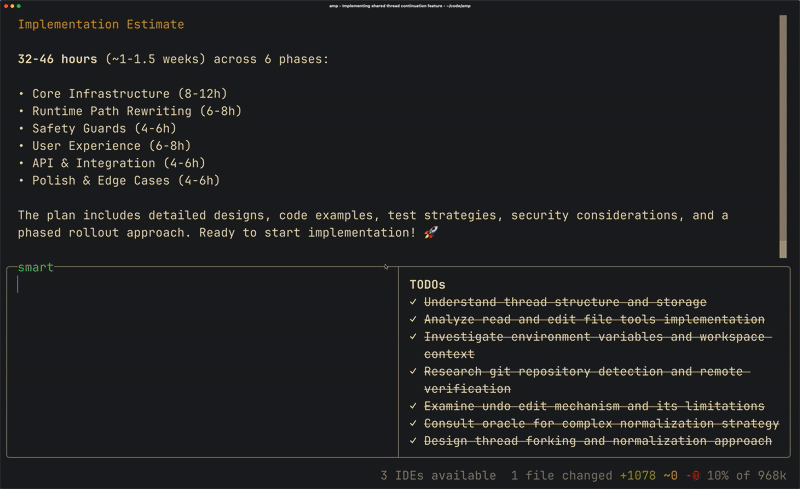800x489 pixels.
Task: Click the 'smart' mode label on the prompt box
Action: pos(35,267)
